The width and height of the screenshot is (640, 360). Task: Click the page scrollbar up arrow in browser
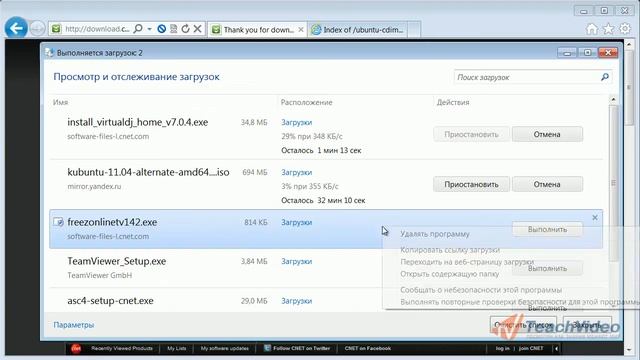point(629,44)
